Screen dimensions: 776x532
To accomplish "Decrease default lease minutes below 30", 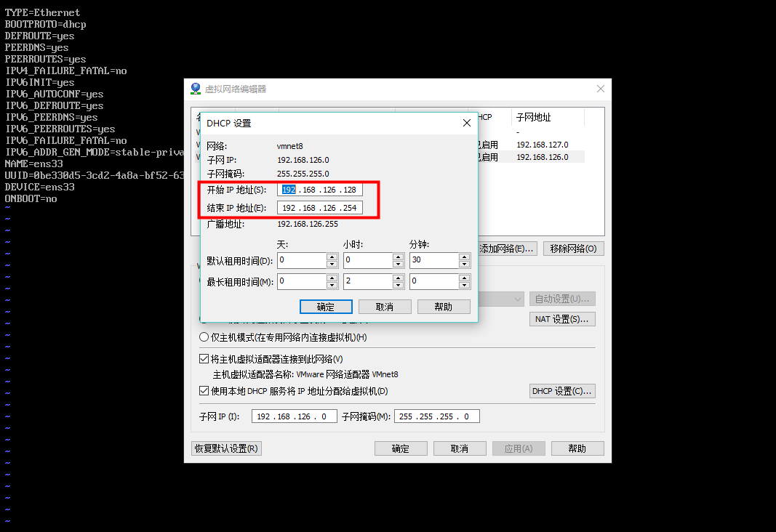I will click(x=464, y=264).
